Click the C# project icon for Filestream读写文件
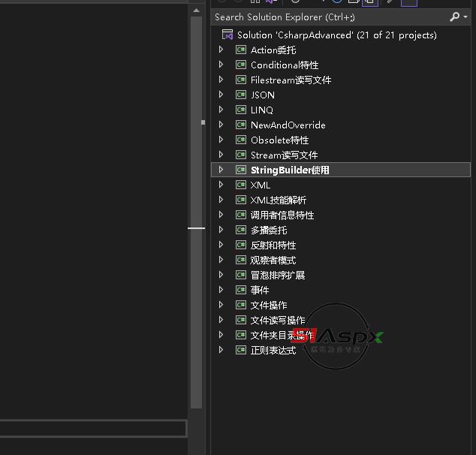This screenshot has height=455, width=476. [241, 80]
